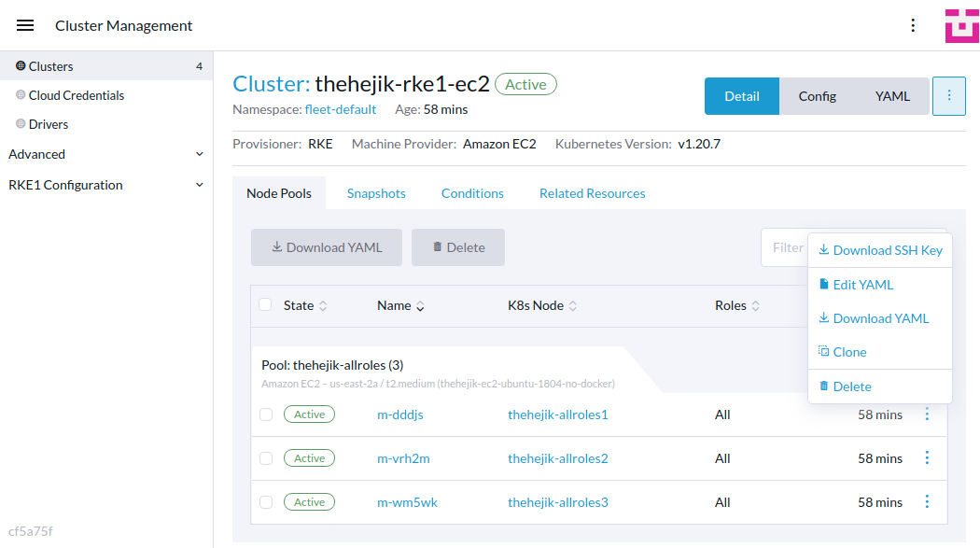
Task: Click the Download YAML button
Action: click(x=326, y=246)
